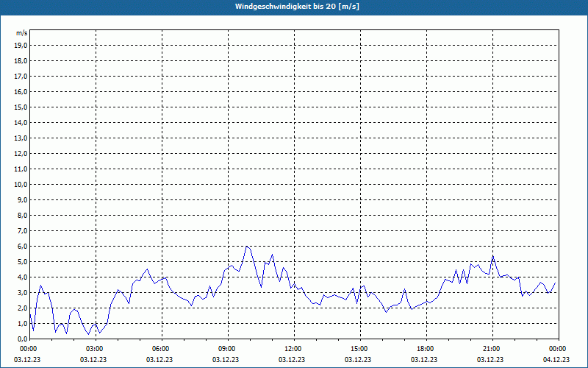Click the "03.12.23" date under 12:00
Viewport: 588px width, 368px height.
tap(292, 359)
